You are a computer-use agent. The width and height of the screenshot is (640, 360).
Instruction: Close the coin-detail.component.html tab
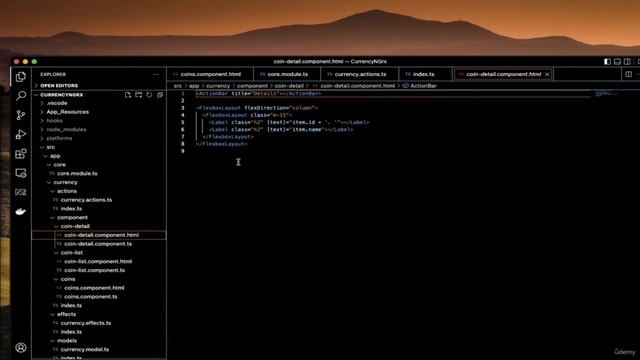[x=547, y=74]
